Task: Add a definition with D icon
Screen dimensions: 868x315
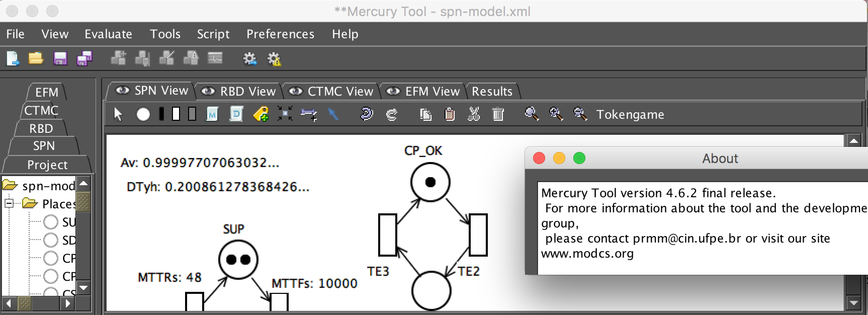Action: point(236,114)
